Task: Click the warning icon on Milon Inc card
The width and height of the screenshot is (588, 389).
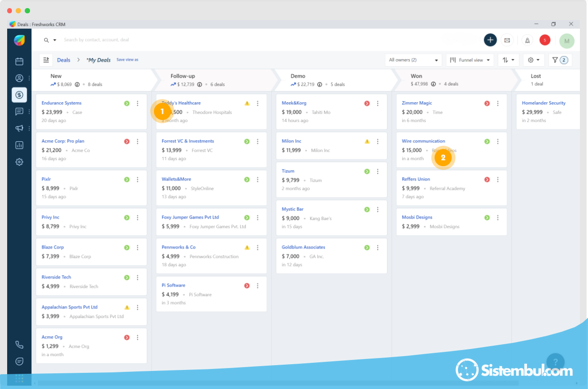Action: click(x=367, y=141)
